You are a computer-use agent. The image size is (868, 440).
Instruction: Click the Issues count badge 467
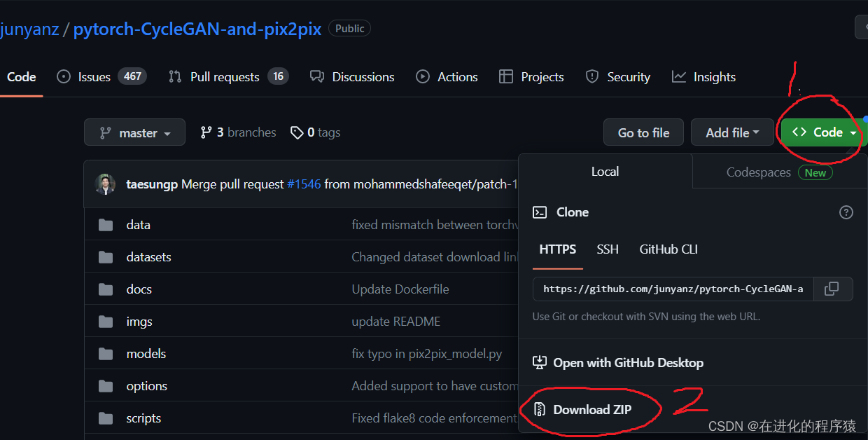pos(132,76)
